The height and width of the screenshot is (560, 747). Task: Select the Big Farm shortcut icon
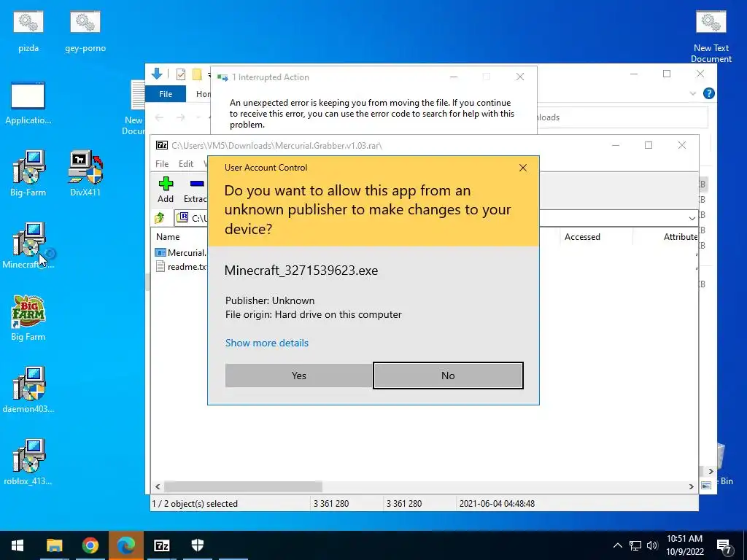click(28, 318)
